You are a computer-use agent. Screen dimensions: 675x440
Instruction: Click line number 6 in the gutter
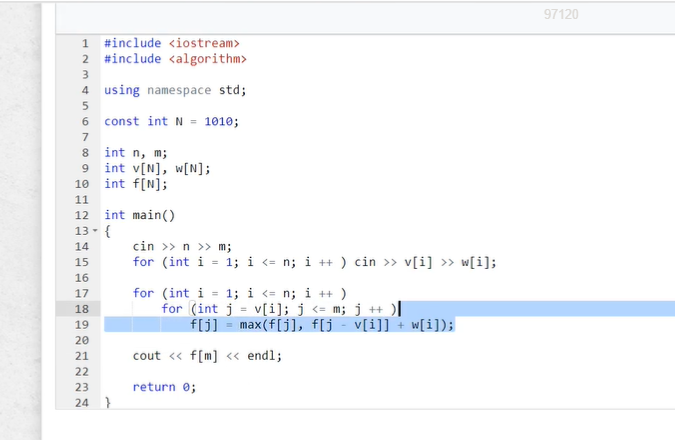point(85,121)
